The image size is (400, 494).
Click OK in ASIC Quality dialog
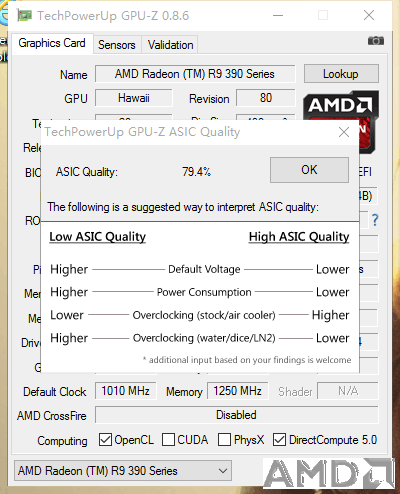(x=309, y=170)
